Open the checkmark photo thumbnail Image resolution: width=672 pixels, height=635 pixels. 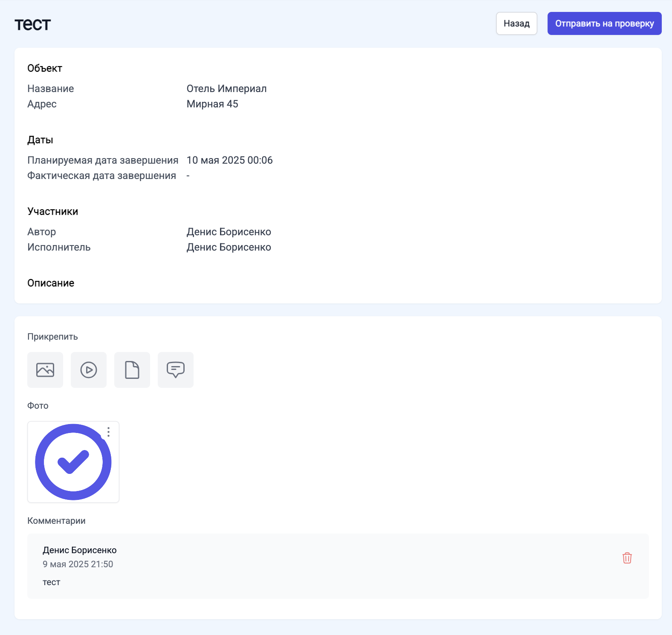73,462
